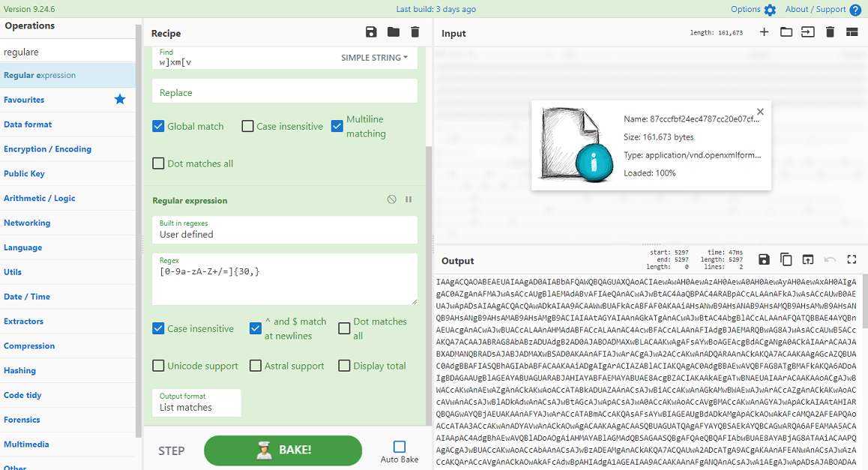Expand Arithmetic / Logic category
The image size is (868, 470).
point(67,198)
